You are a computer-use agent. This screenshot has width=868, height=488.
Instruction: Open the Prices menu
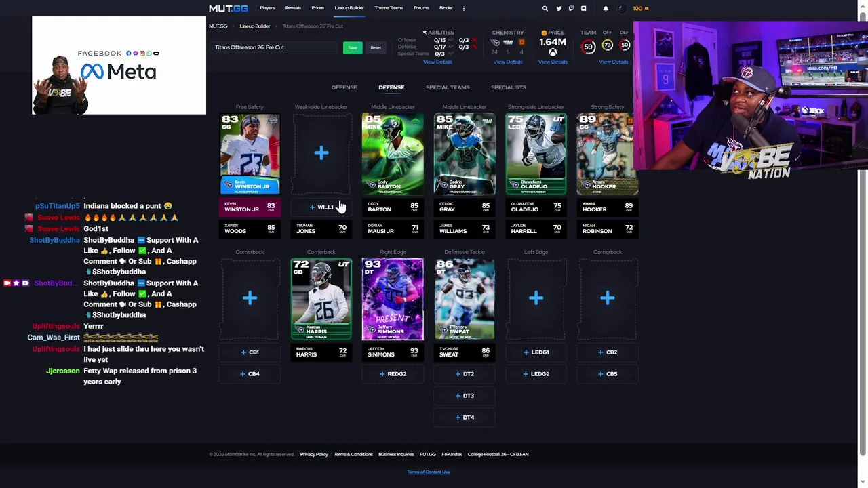317,8
